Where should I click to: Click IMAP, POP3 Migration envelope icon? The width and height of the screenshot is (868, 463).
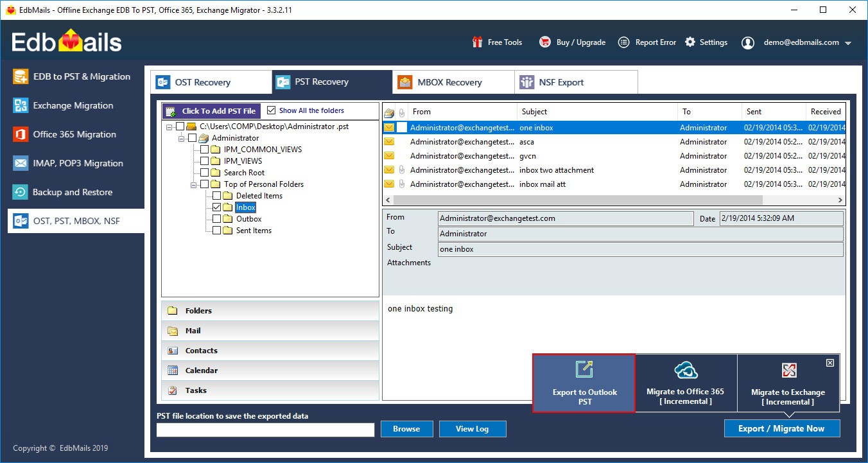[21, 163]
